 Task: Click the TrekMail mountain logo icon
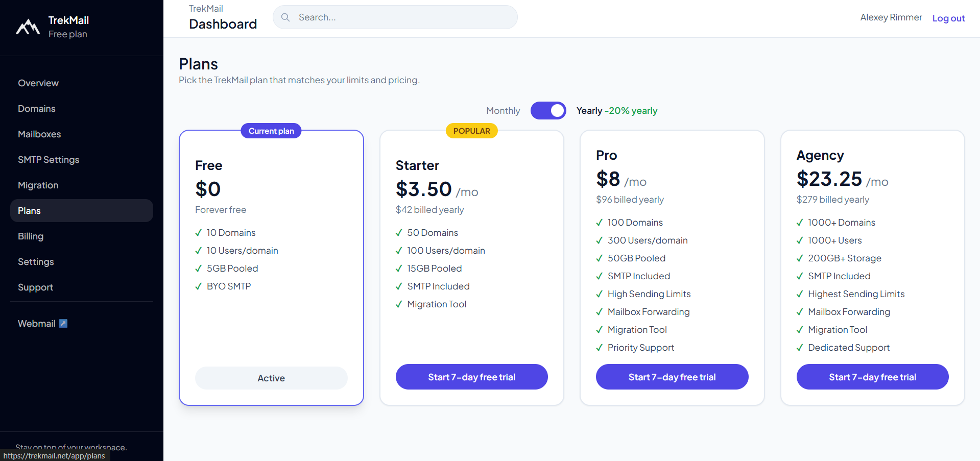coord(28,27)
